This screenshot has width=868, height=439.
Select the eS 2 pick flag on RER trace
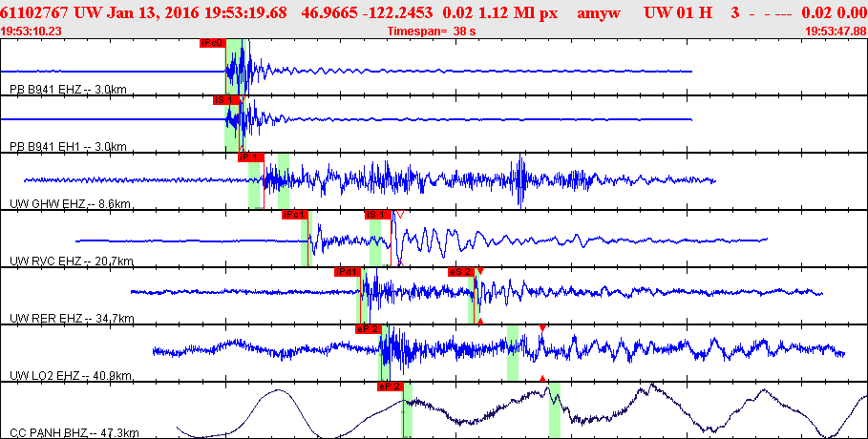point(461,272)
